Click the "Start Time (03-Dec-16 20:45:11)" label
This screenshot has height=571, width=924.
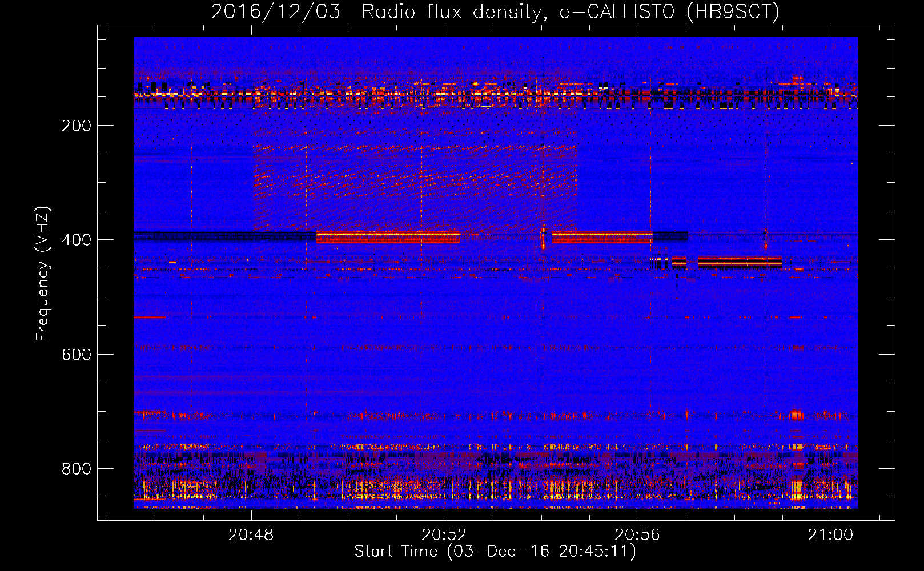pyautogui.click(x=495, y=552)
